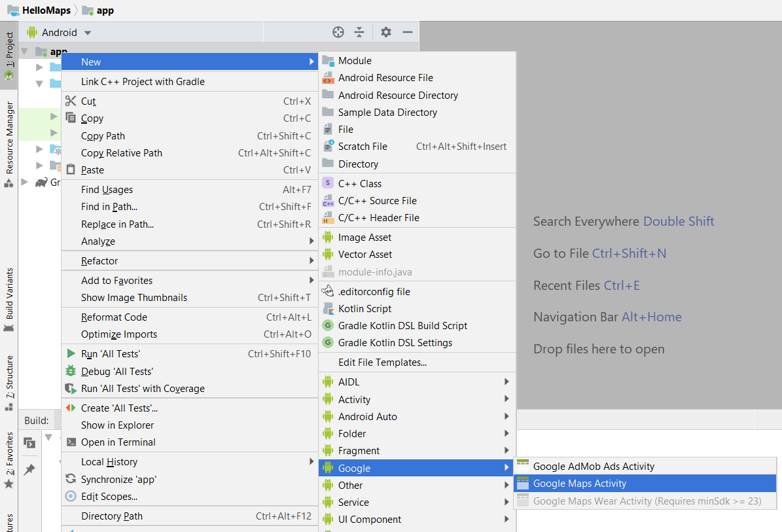
Task: Open the 7: Structure side tab
Action: (9, 382)
